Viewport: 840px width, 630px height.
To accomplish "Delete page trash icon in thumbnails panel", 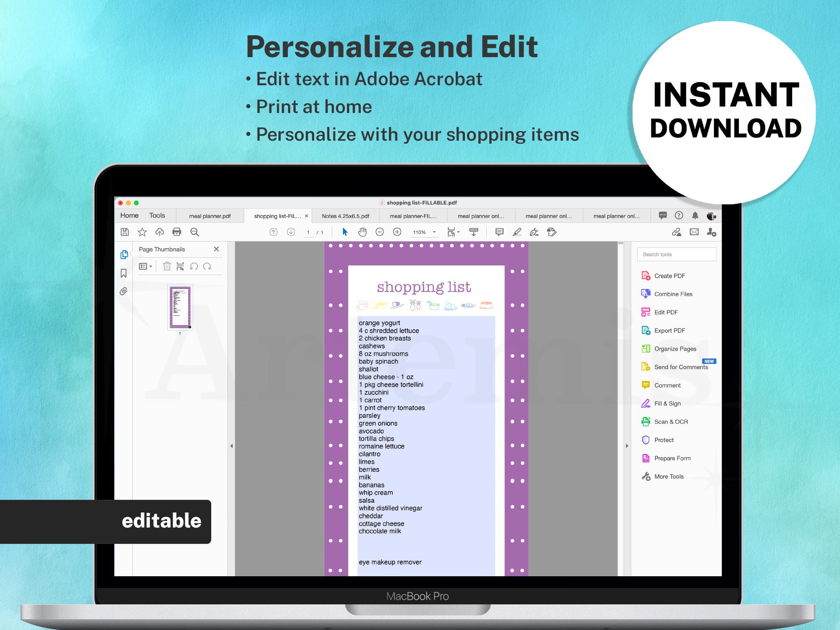I will [x=167, y=266].
